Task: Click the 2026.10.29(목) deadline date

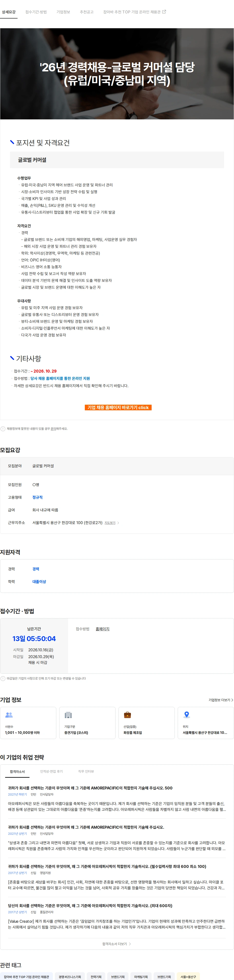Action: pos(41,656)
